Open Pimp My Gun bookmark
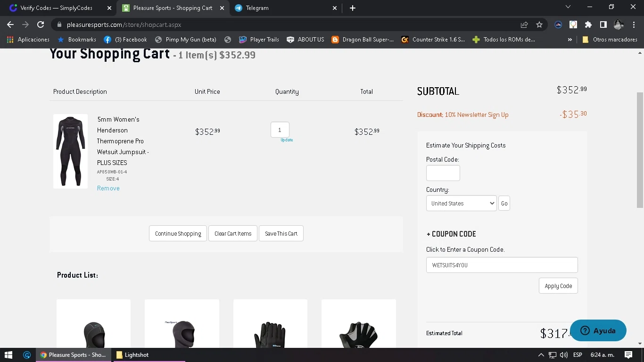 pyautogui.click(x=186, y=40)
